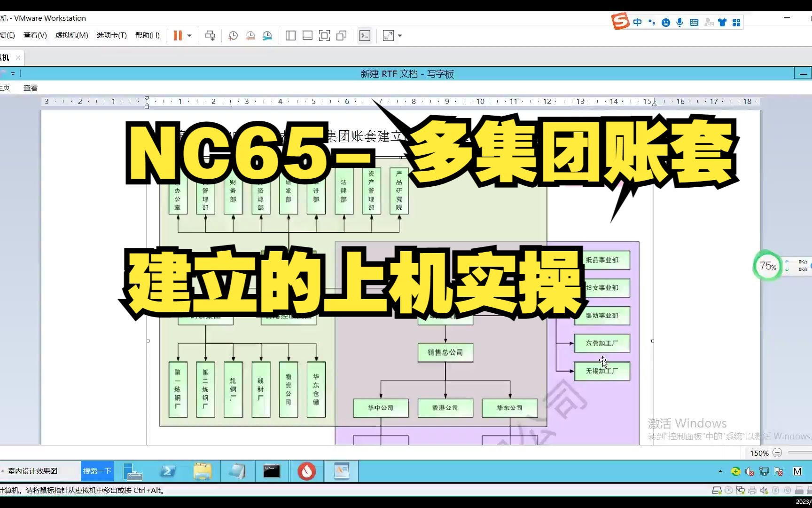Viewport: 812px width, 508px height.
Task: Open the Sogou soft keyboard
Action: coord(694,22)
